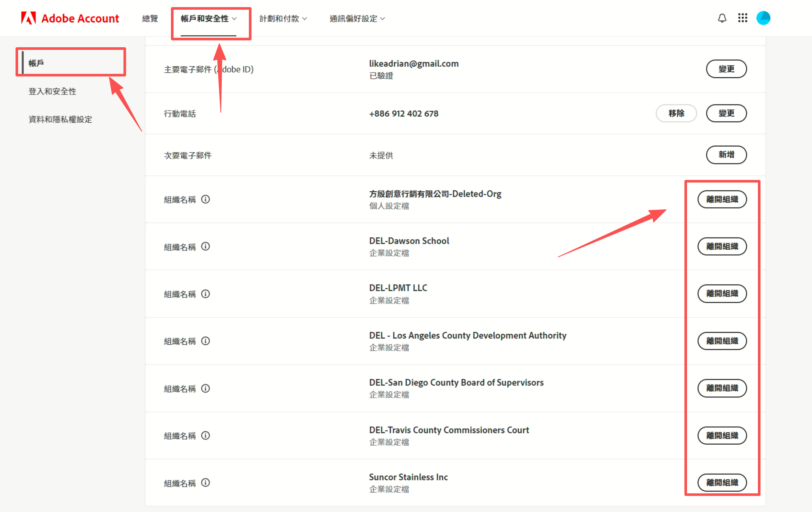Open the apps grid launcher icon
The image size is (812, 512).
(742, 18)
